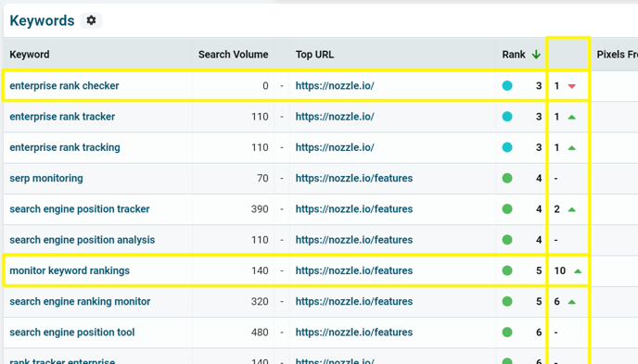
Task: Click green rank dot for search engine position tool
Action: [507, 333]
